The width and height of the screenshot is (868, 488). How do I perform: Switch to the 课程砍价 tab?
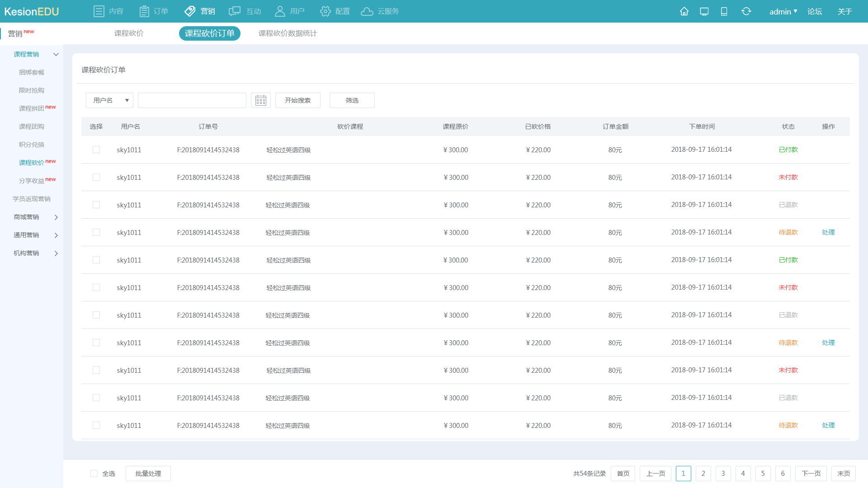click(x=129, y=33)
